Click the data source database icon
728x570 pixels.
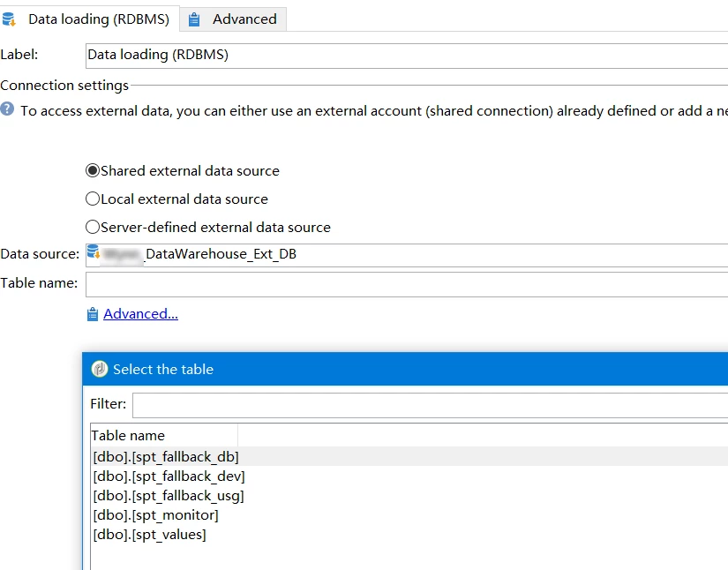coord(94,251)
